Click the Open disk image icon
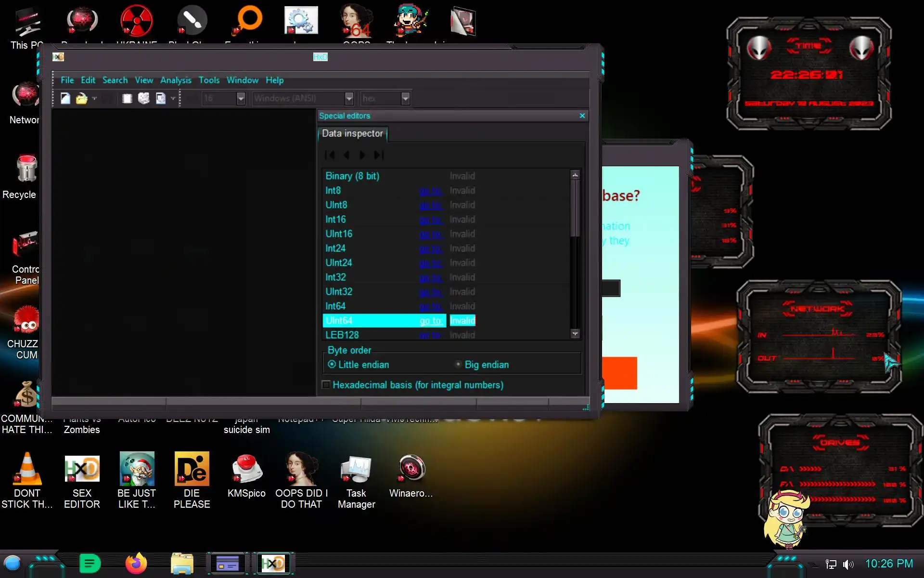This screenshot has width=924, height=578. (161, 99)
